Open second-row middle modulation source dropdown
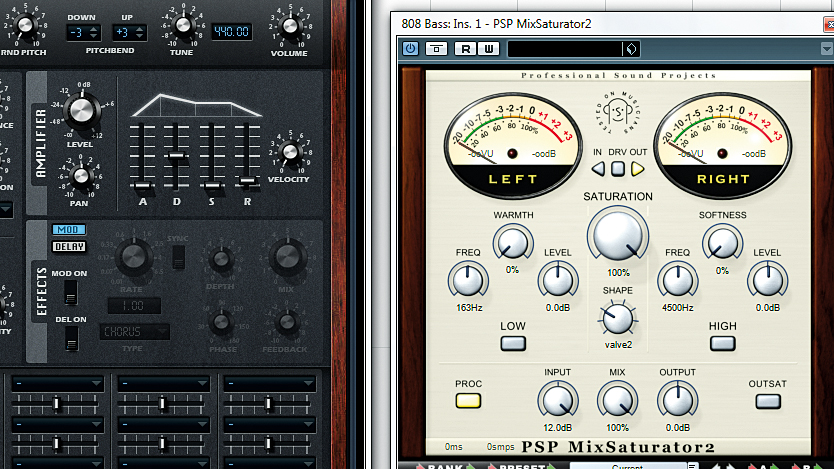834x469 pixels. 163,424
